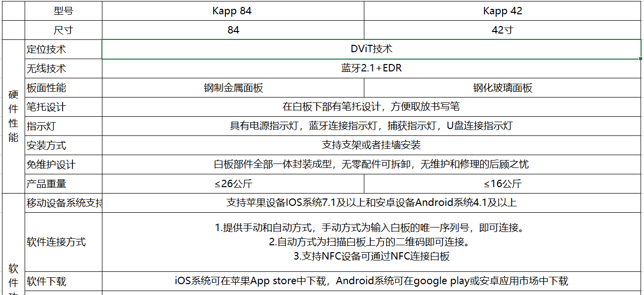Select the 支持支架或者挂墙安装 cell

[372, 145]
